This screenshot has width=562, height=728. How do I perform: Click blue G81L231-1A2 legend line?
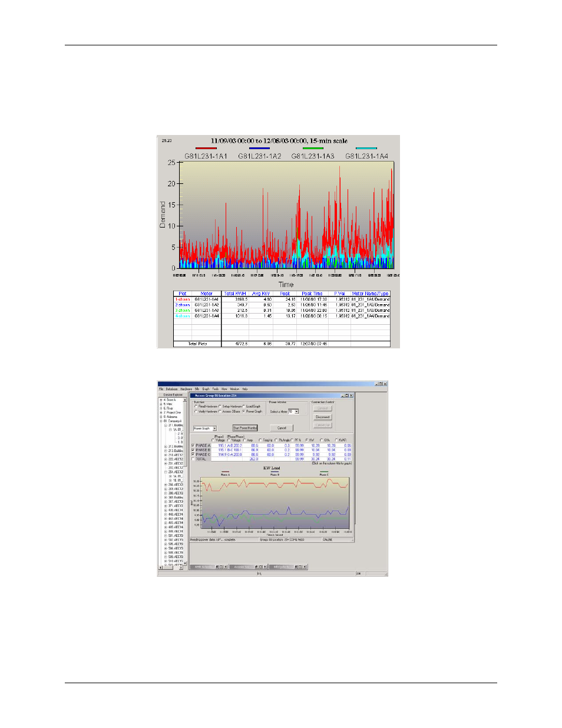259,148
